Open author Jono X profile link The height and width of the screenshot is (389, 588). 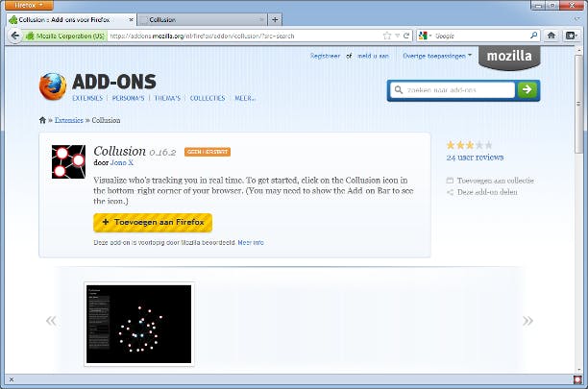tap(122, 162)
